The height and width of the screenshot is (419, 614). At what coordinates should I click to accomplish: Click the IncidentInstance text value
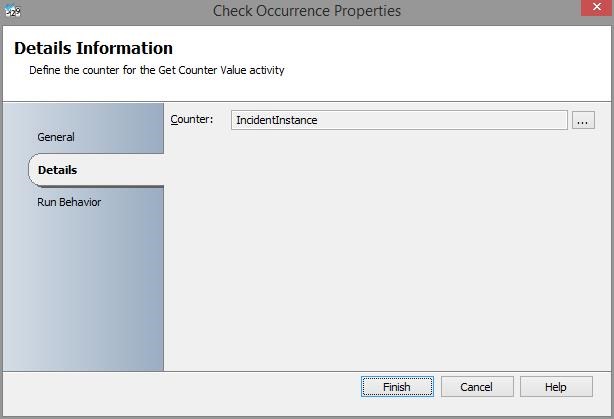pos(276,120)
